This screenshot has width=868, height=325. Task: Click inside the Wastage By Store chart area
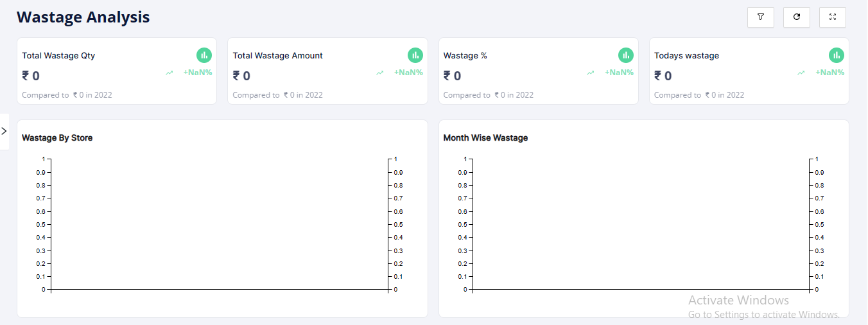(219, 225)
